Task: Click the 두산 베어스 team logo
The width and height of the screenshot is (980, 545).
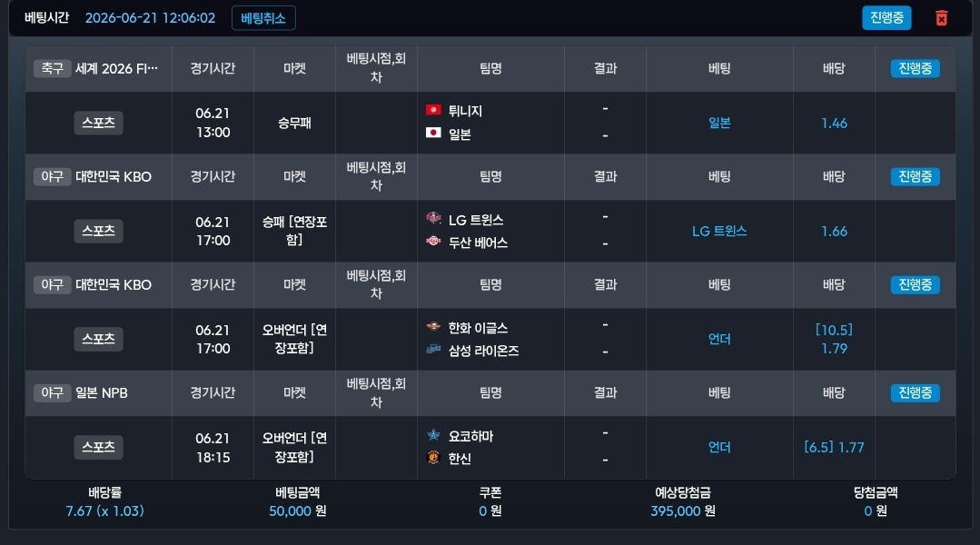Action: point(433,241)
